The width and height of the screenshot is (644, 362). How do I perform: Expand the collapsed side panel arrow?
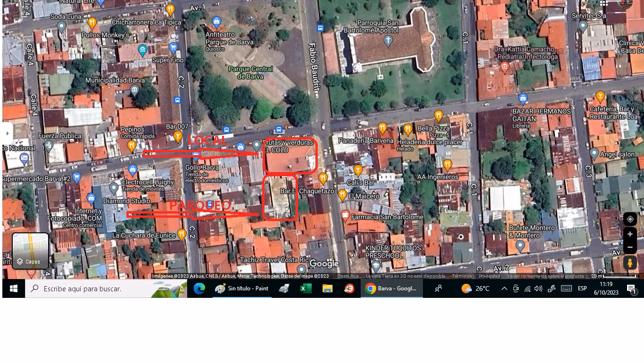(7, 133)
